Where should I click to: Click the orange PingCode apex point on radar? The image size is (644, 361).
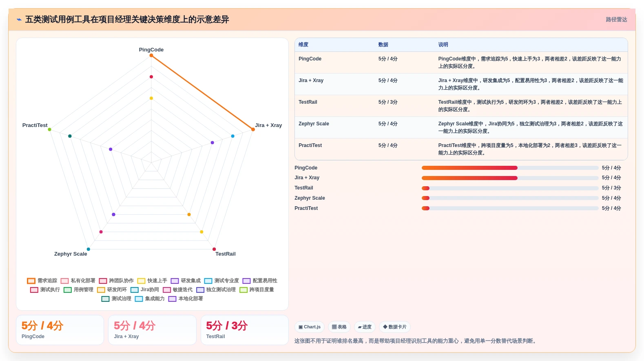coord(151,56)
